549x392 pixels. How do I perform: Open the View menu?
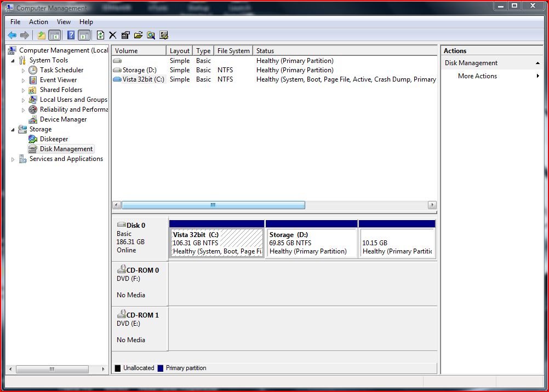(64, 22)
